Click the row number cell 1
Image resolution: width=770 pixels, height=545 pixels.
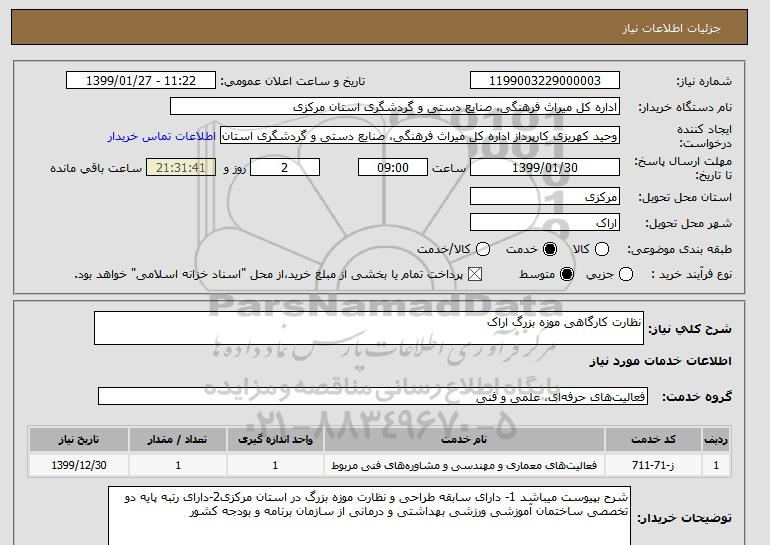[x=716, y=465]
